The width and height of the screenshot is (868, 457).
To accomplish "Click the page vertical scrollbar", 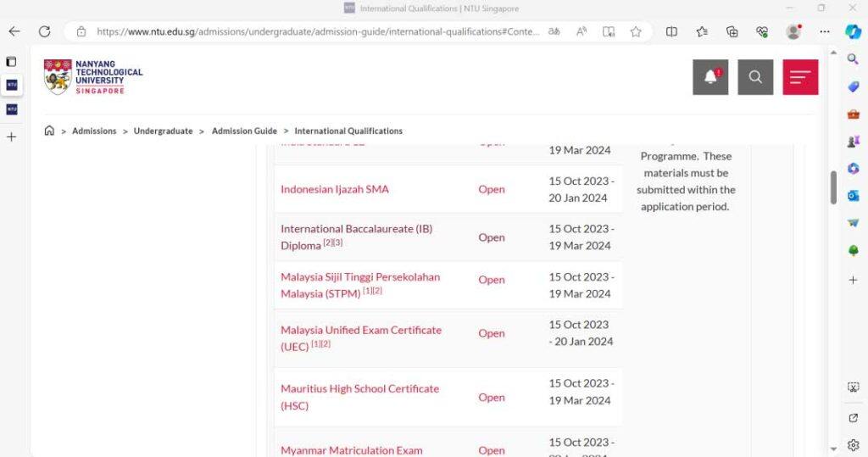I will point(833,187).
